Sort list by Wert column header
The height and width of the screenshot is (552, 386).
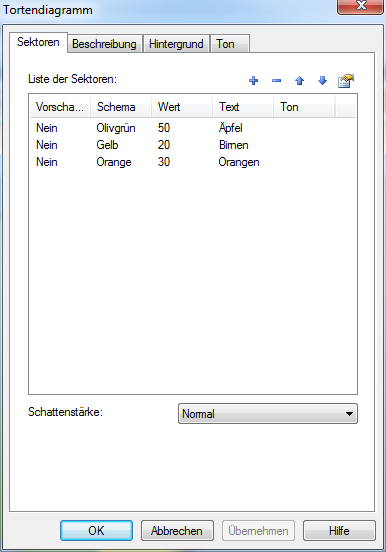click(182, 107)
